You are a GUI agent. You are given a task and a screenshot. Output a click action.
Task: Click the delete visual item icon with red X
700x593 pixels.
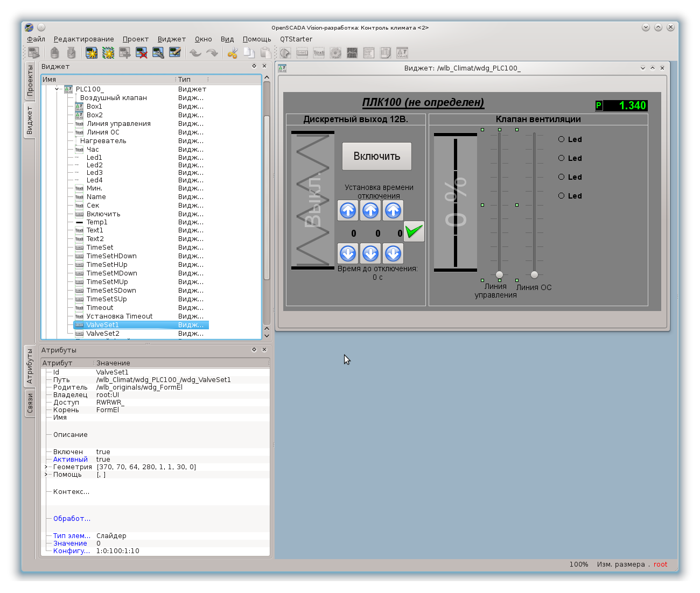(142, 53)
